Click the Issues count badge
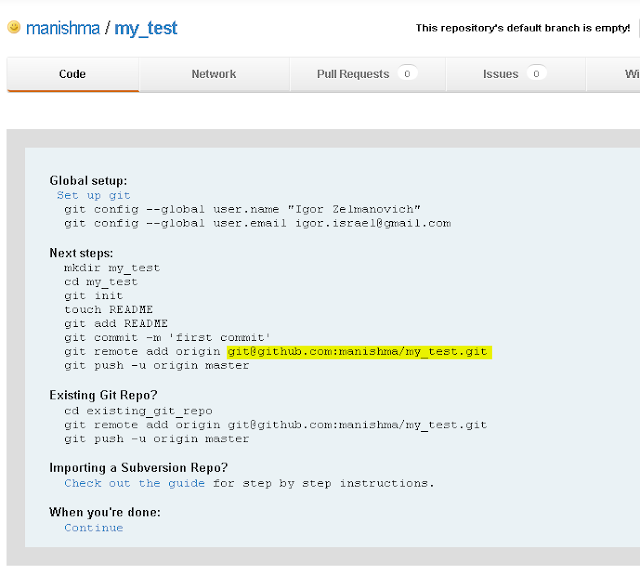 (x=536, y=73)
